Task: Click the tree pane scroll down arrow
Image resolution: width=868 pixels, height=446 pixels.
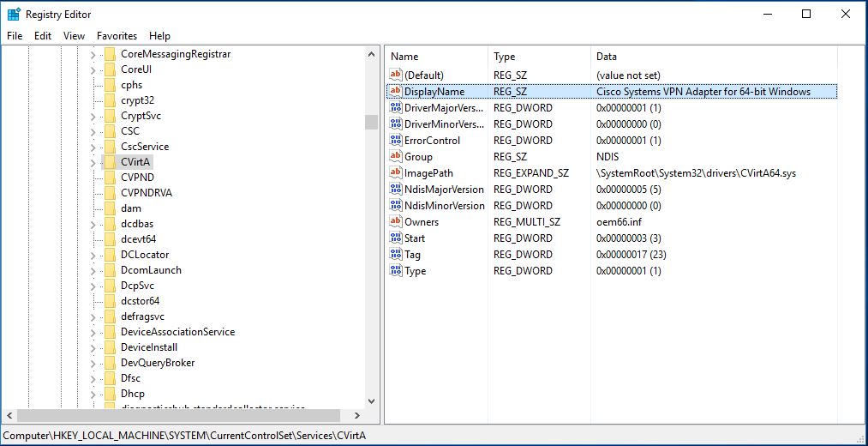Action: [x=371, y=401]
